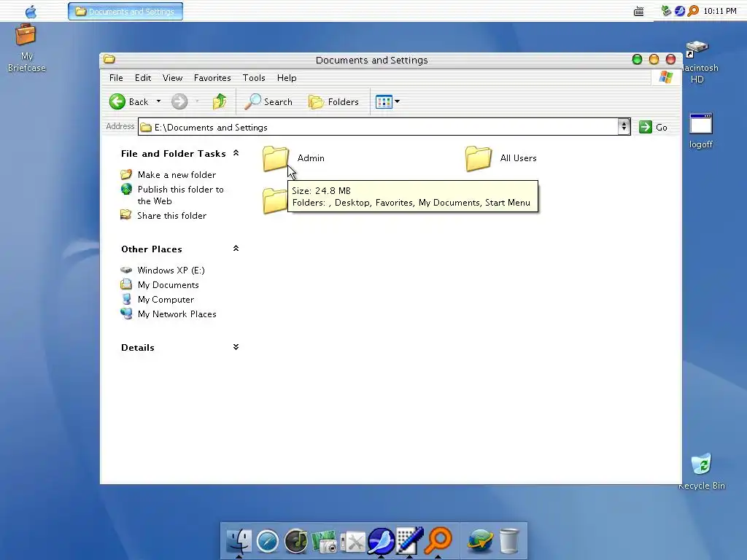Open the Favorites menu

(212, 77)
